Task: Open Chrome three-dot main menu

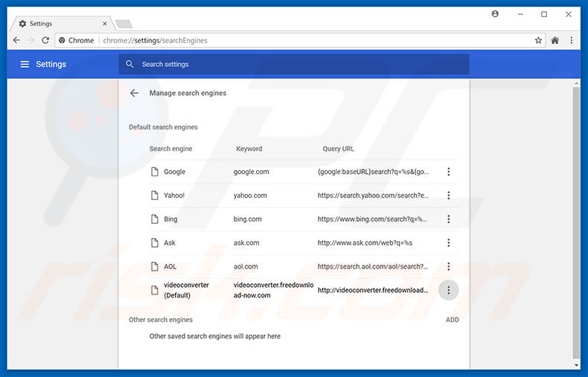Action: coord(571,40)
